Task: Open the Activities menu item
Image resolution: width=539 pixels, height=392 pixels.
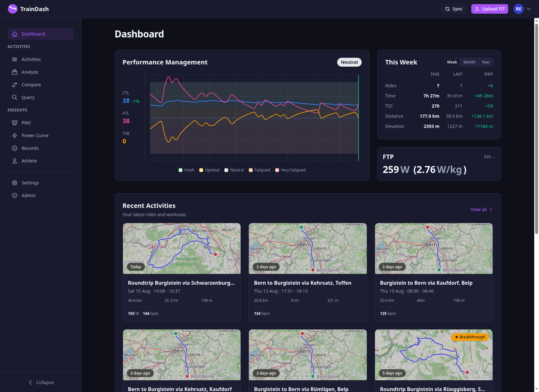Action: [40, 59]
